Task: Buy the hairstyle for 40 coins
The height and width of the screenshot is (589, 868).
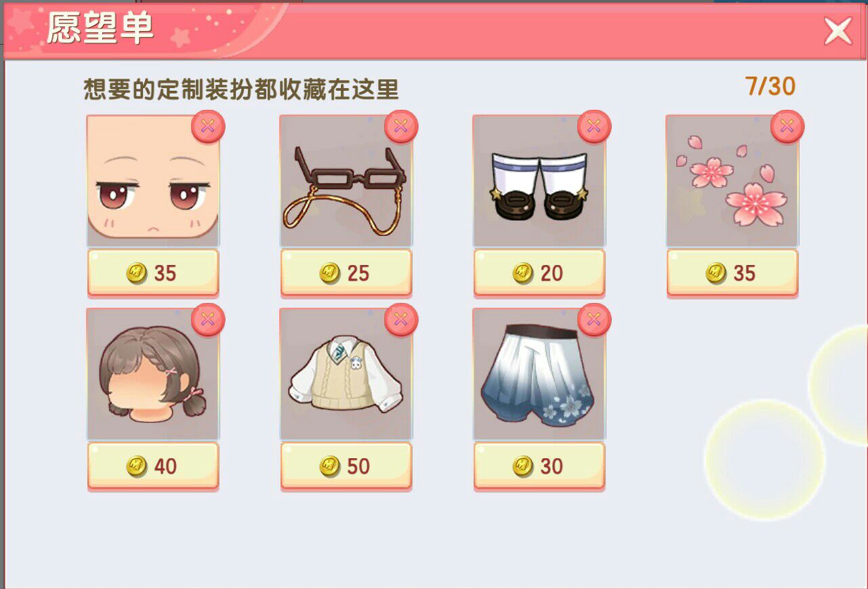Action: 153,466
